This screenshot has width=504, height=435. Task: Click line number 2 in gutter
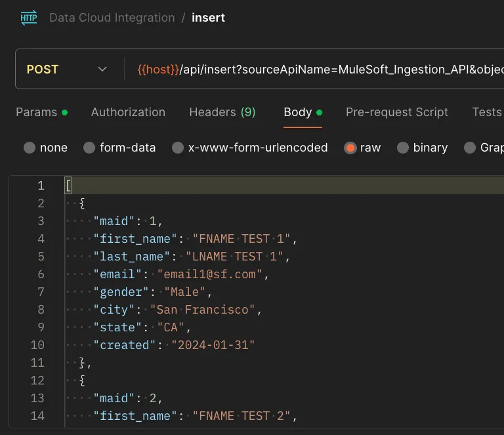tap(41, 203)
